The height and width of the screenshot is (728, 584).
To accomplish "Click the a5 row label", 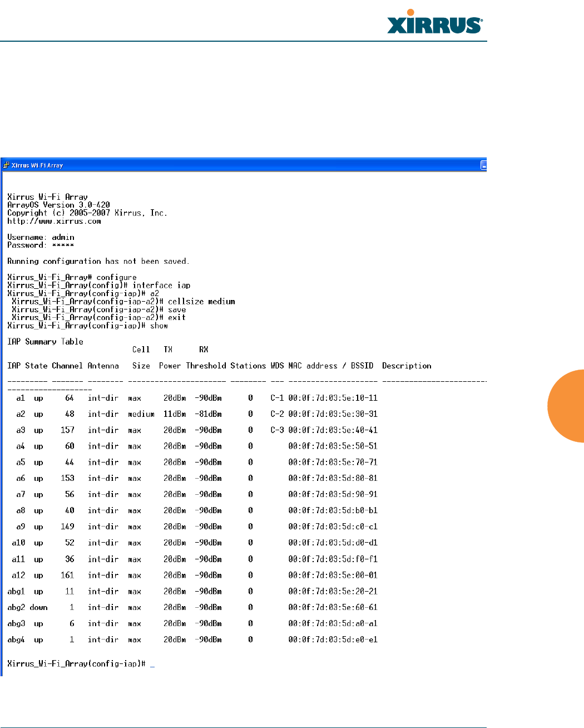I will pos(21,462).
